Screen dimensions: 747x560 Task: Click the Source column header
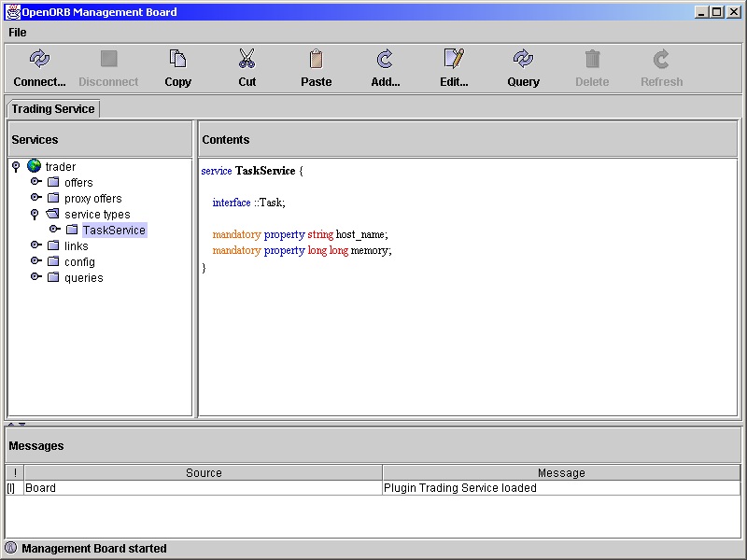pyautogui.click(x=204, y=472)
